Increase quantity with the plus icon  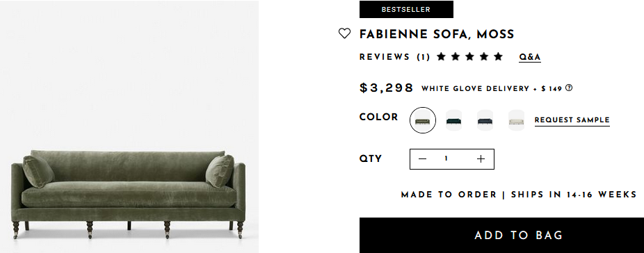tap(481, 159)
